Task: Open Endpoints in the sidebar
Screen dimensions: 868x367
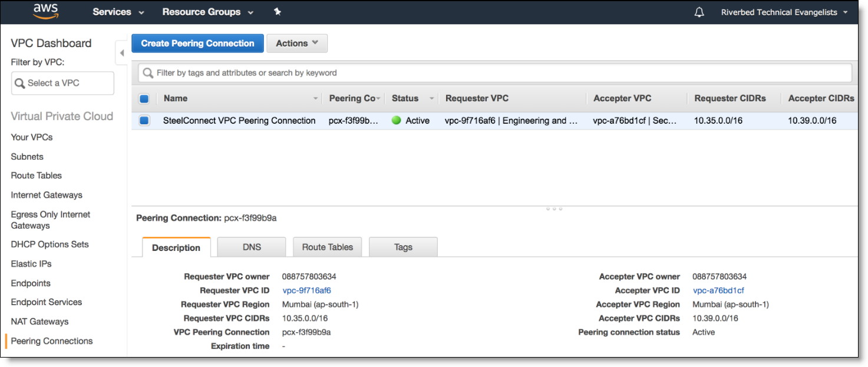Action: (x=31, y=283)
